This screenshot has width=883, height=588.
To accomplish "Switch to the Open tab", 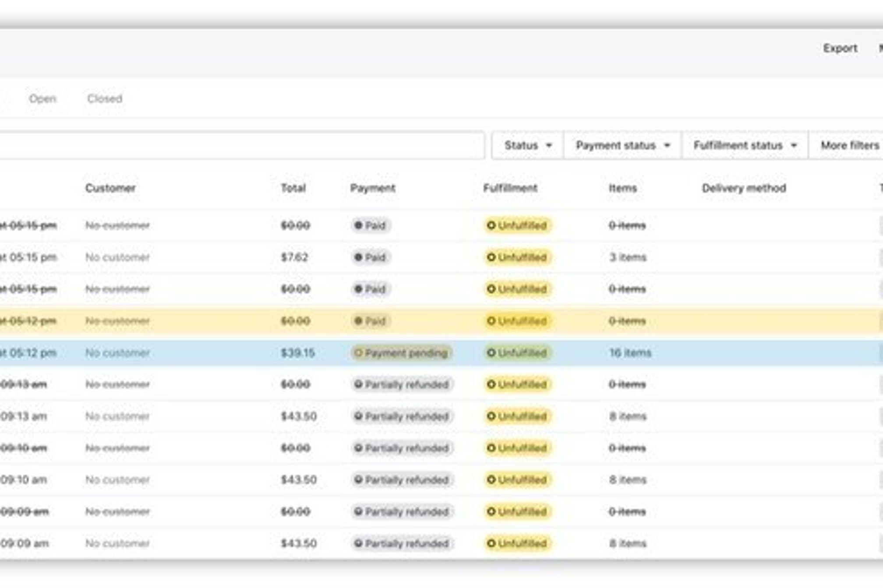I will pos(42,99).
